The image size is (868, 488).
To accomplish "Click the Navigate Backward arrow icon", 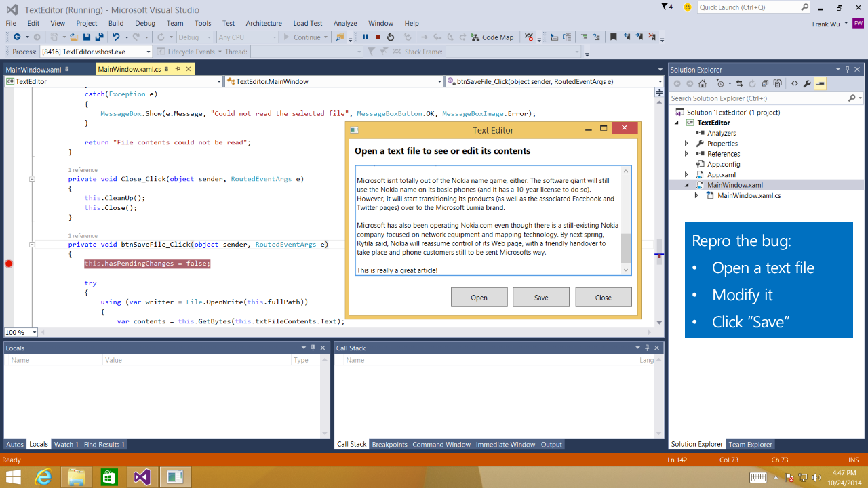I will point(17,37).
